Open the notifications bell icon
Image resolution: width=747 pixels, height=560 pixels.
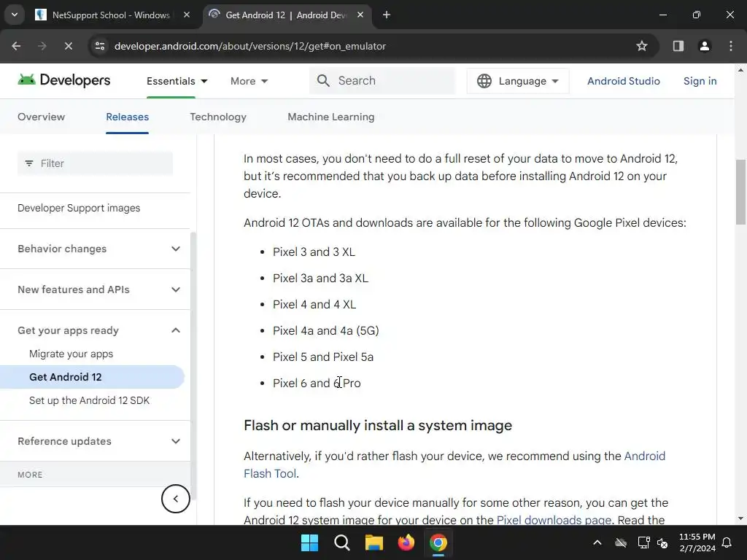[x=727, y=542]
